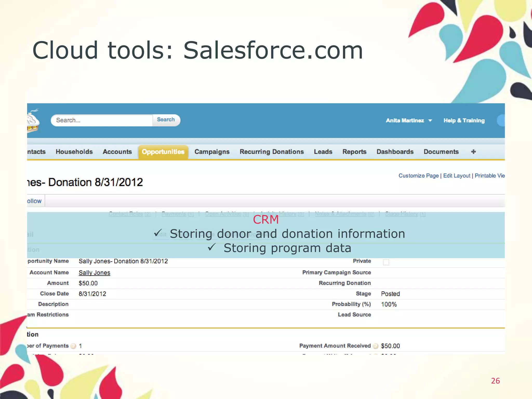This screenshot has width=532, height=399.
Task: Click the Salesforce logo icon
Action: (x=33, y=120)
